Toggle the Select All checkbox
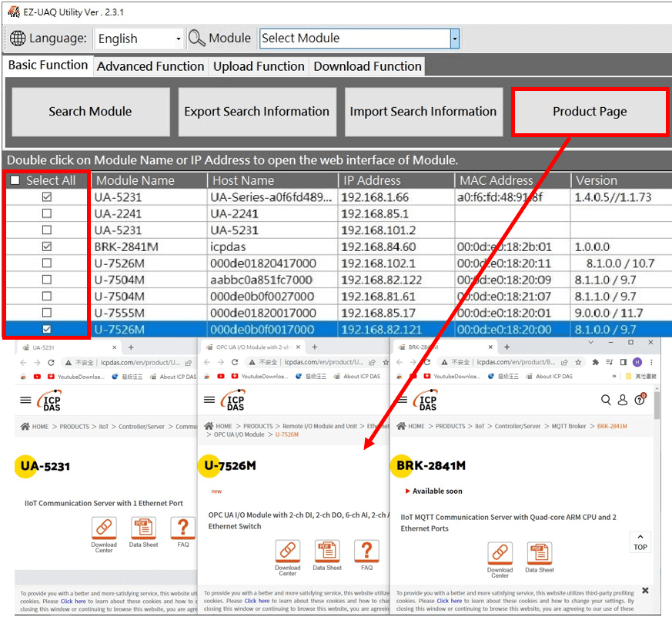672x617 pixels. click(15, 180)
